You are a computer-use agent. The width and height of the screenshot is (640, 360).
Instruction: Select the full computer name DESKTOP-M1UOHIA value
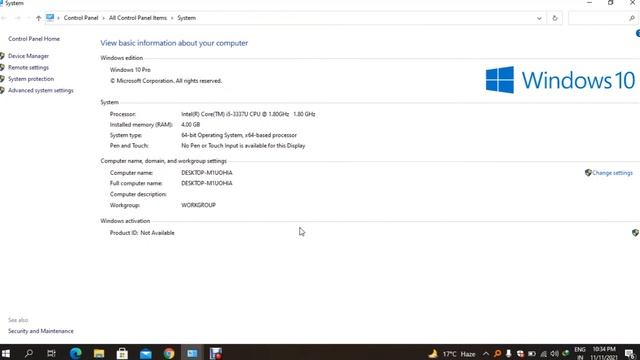(x=207, y=183)
